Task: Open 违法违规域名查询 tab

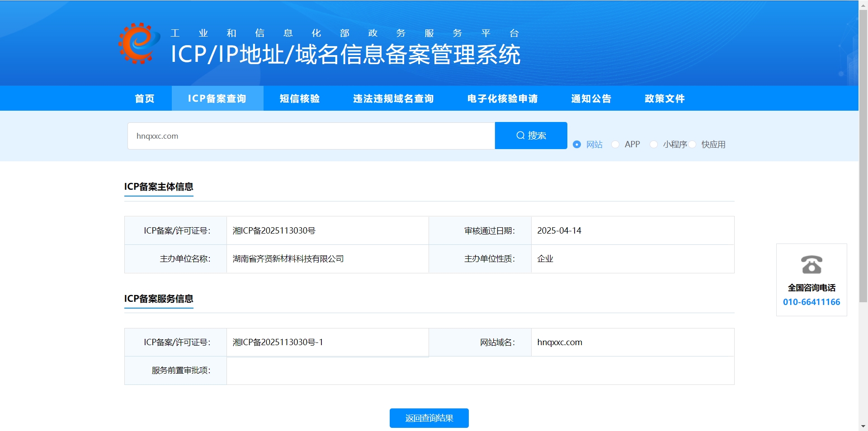Action: point(393,98)
